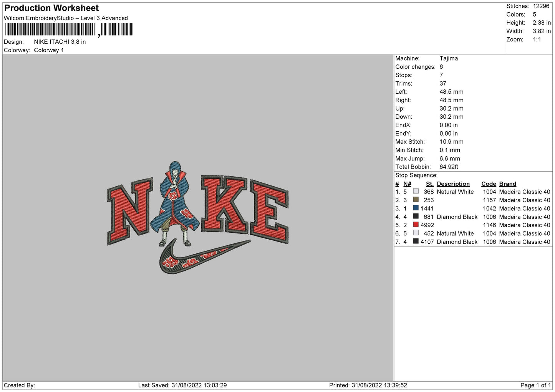Click the 'Brand' column header
Viewport: 555px width, 392px height.
(508, 184)
